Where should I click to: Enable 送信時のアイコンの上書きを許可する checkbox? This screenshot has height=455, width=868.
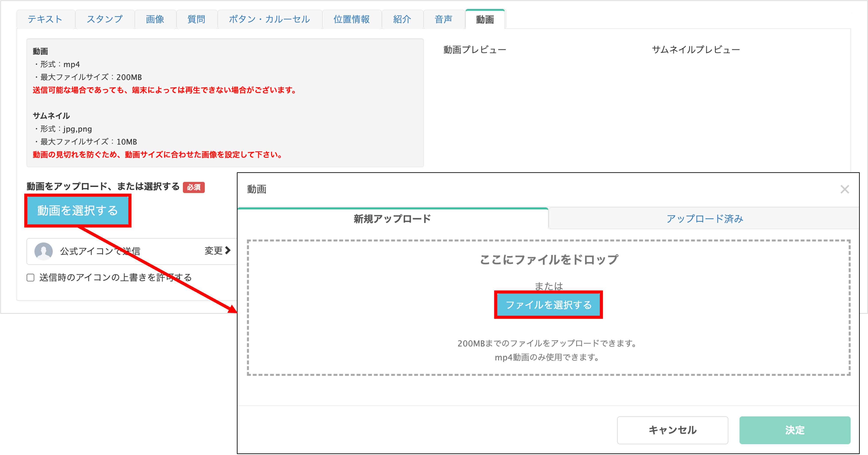tap(30, 277)
